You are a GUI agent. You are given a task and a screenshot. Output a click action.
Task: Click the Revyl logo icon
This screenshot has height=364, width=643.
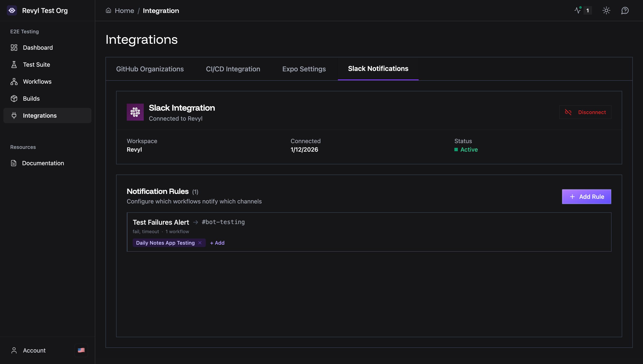point(12,10)
